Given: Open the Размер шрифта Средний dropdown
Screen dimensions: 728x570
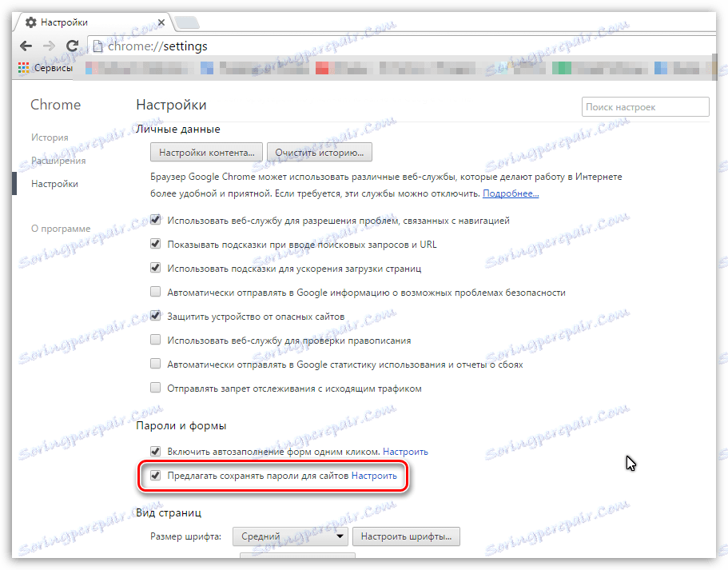Looking at the screenshot, I should click(291, 536).
